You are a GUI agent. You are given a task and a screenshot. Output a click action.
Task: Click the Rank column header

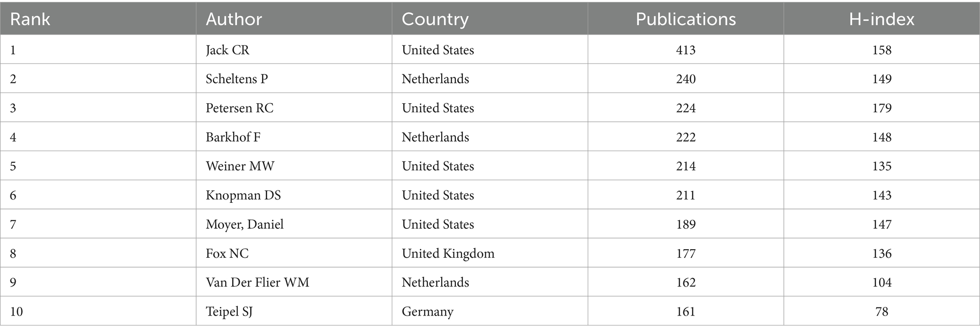click(30, 19)
